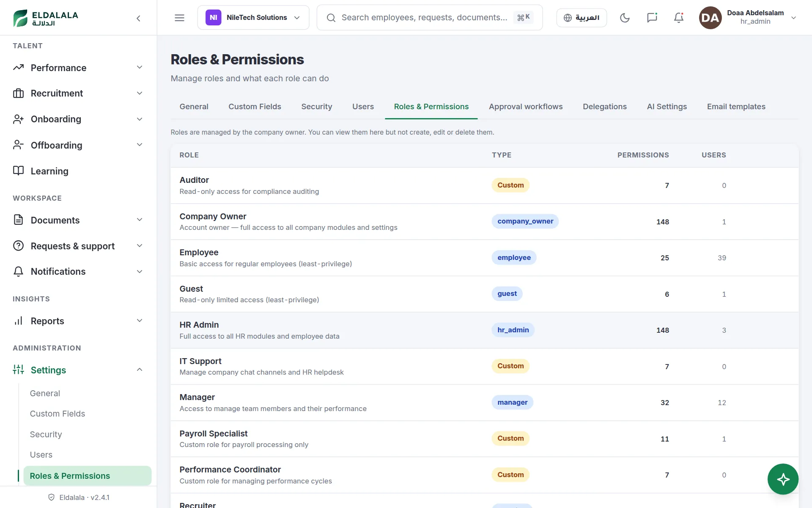This screenshot has height=508, width=812.
Task: Click the Reports bar chart icon
Action: (18, 321)
